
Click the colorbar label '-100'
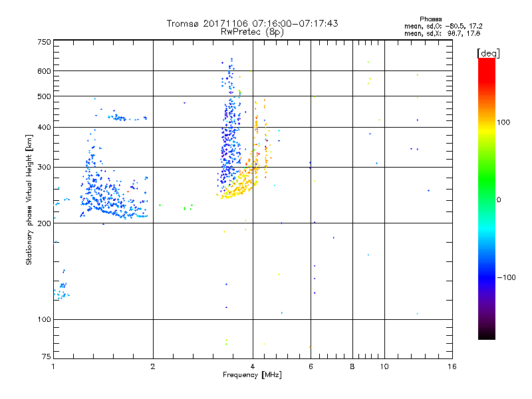pos(506,277)
